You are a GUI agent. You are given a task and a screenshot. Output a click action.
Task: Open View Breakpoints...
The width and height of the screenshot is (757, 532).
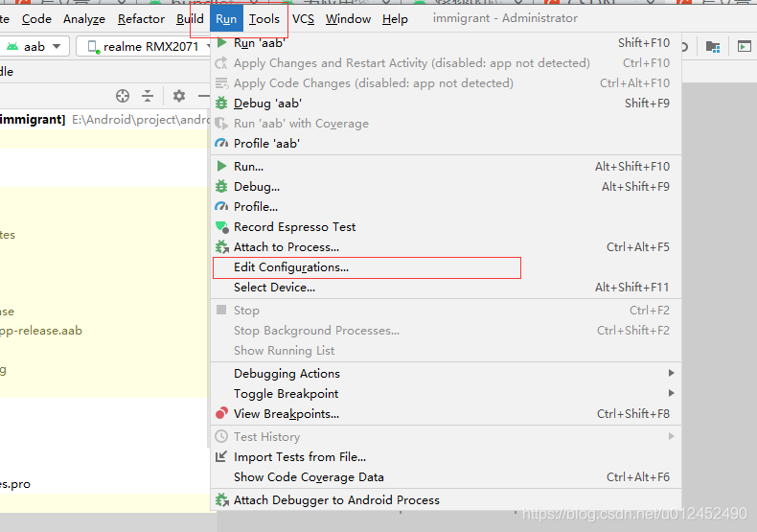pos(446,414)
